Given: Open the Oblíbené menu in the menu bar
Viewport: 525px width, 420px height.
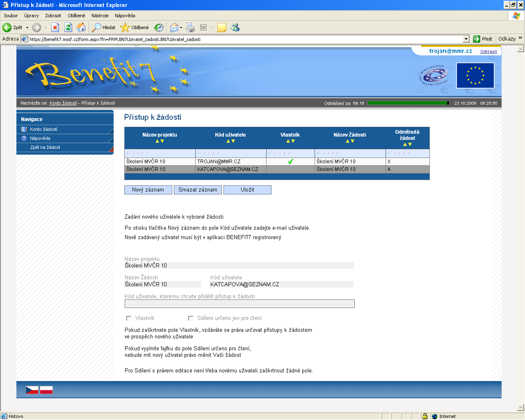Looking at the screenshot, I should coord(77,16).
